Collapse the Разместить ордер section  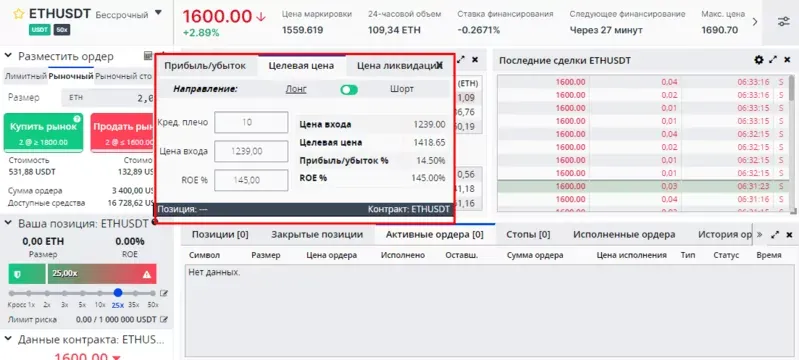click(9, 56)
